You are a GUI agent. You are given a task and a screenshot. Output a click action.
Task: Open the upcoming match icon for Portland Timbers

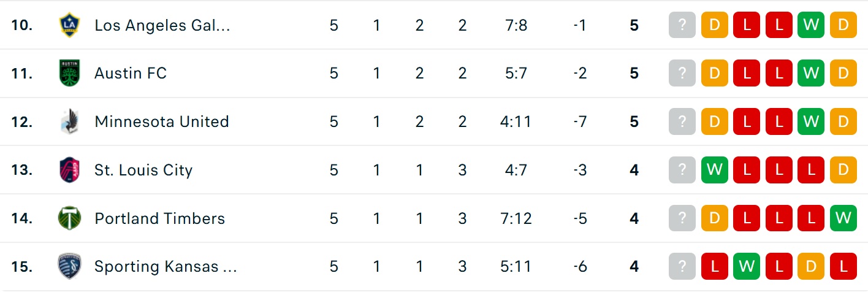pos(682,218)
